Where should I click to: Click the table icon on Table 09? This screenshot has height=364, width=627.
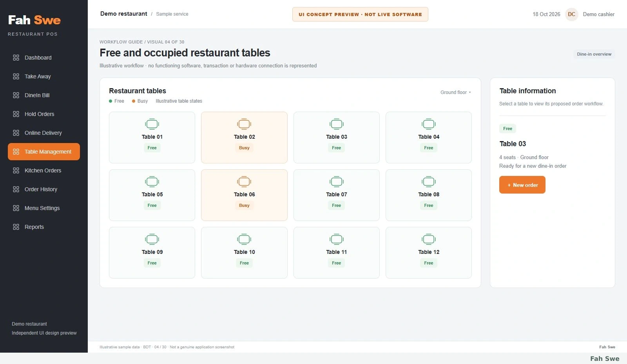(x=152, y=239)
